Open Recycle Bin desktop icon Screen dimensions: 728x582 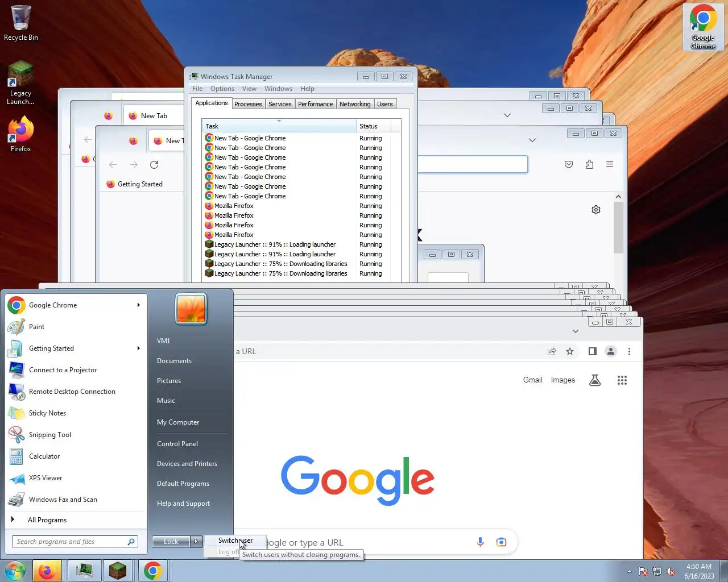click(20, 23)
